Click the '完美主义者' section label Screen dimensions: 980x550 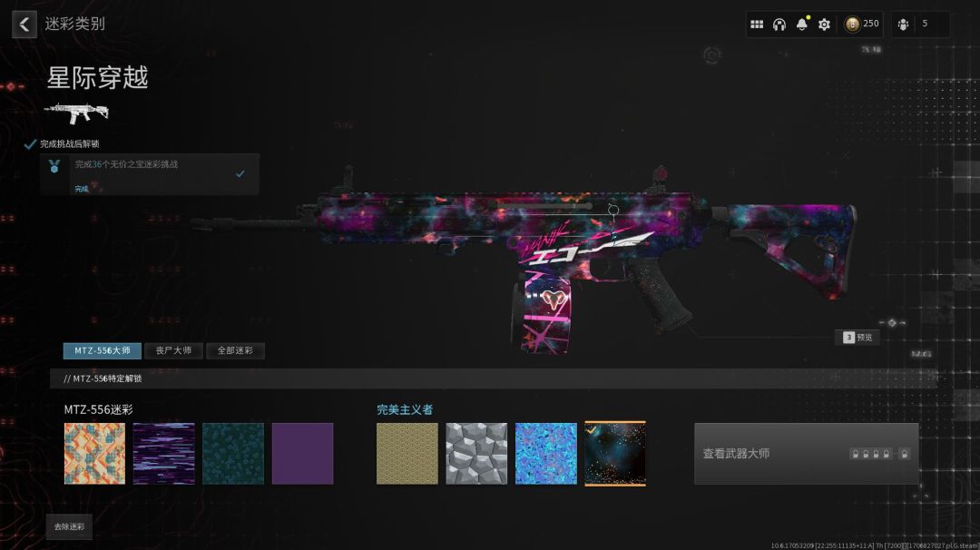click(405, 409)
